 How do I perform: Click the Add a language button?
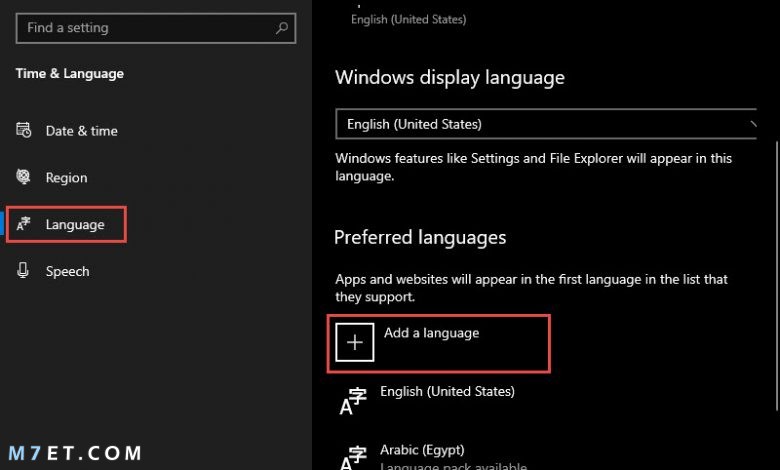coord(439,343)
